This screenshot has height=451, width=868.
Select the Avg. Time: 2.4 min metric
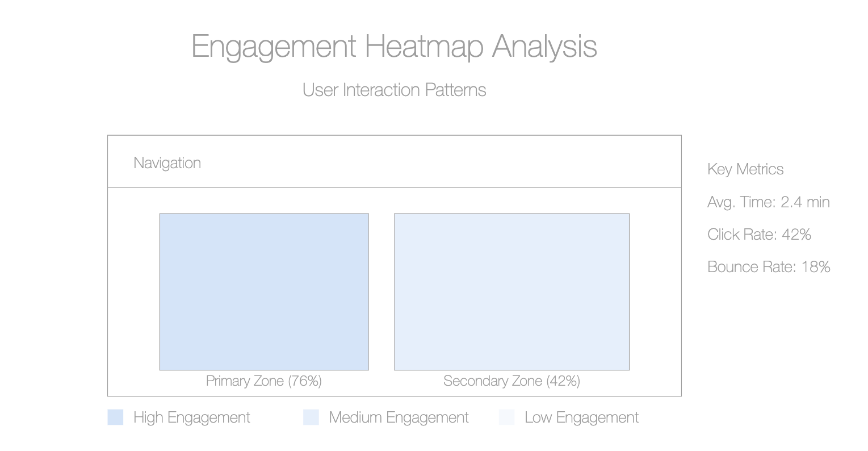coord(769,202)
